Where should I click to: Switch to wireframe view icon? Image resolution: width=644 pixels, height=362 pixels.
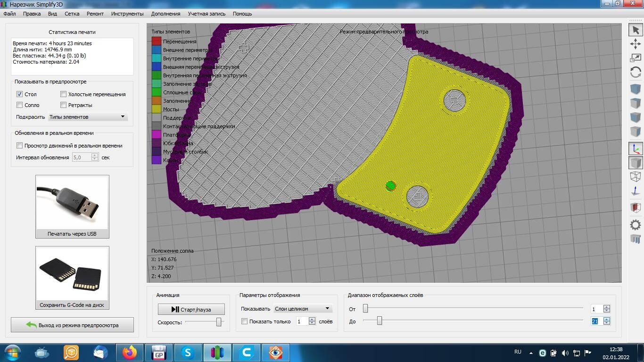click(x=636, y=177)
